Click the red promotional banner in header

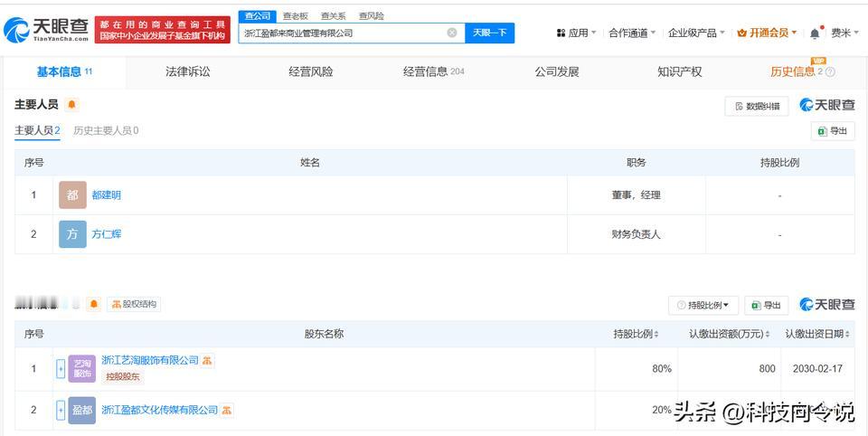click(x=162, y=30)
